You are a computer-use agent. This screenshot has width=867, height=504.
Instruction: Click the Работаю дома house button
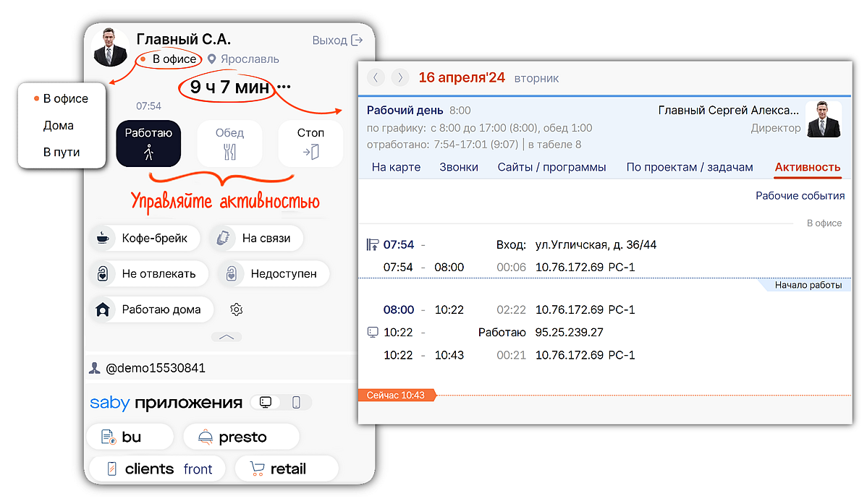click(151, 309)
